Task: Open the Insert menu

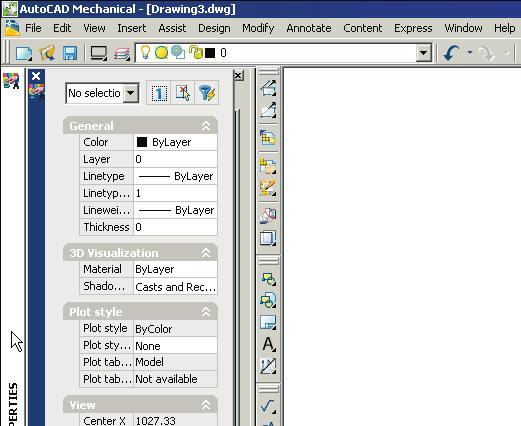Action: click(x=132, y=28)
